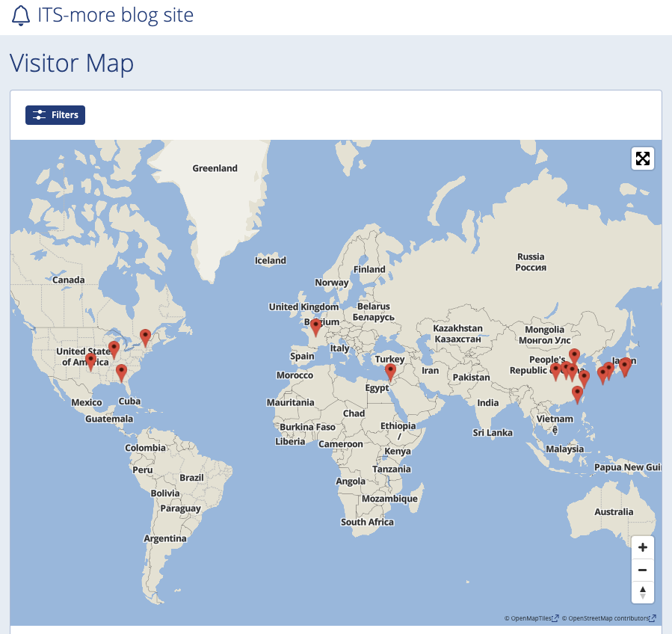
Task: Select the marker on China's east coast
Action: (x=584, y=378)
